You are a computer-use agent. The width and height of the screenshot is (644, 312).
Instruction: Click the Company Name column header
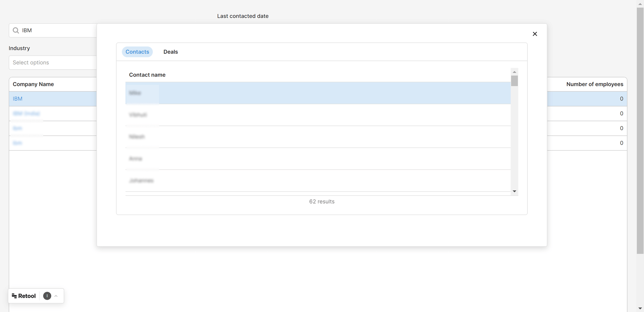click(33, 84)
